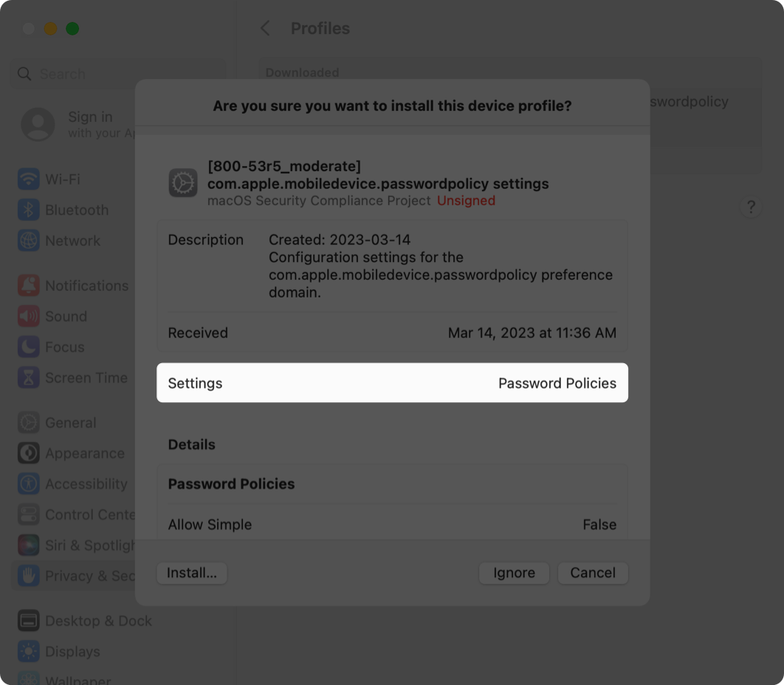Open Displays sun icon in sidebar
This screenshot has height=685, width=784.
pos(29,652)
